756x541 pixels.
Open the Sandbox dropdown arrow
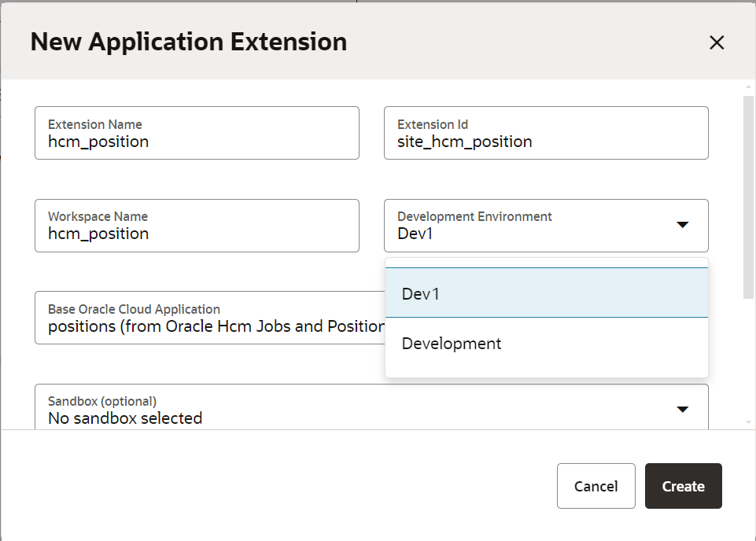(x=682, y=408)
